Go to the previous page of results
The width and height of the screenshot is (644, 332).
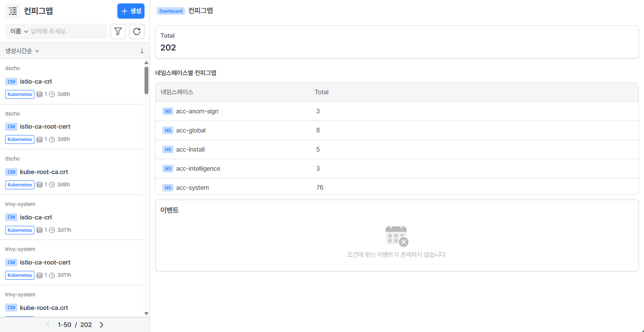(48, 325)
